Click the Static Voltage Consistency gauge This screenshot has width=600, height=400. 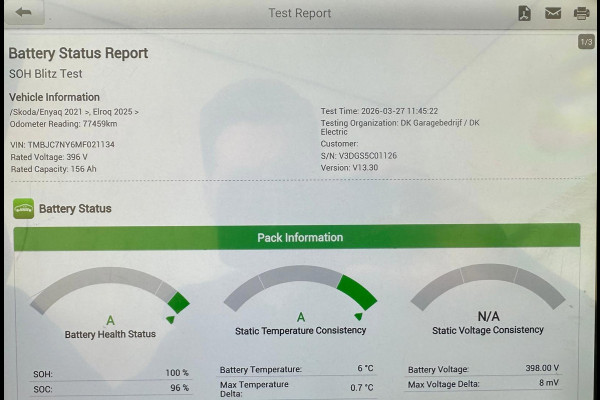[488, 298]
